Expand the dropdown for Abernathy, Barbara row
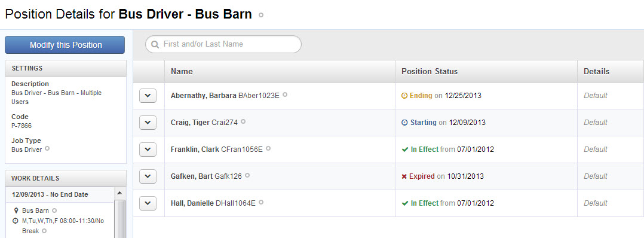This screenshot has width=644, height=238. 148,96
